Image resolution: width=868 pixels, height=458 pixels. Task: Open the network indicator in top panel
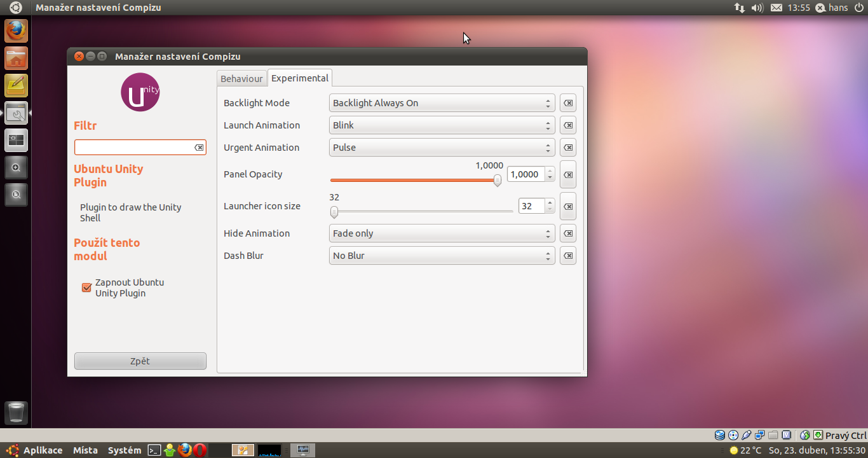739,8
